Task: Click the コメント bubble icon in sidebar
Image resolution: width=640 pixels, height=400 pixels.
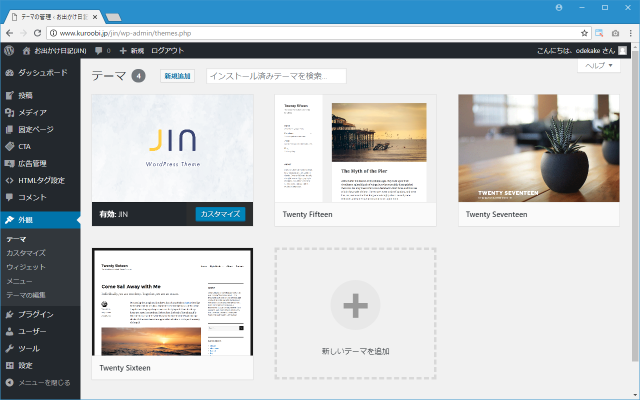Action: [x=9, y=197]
